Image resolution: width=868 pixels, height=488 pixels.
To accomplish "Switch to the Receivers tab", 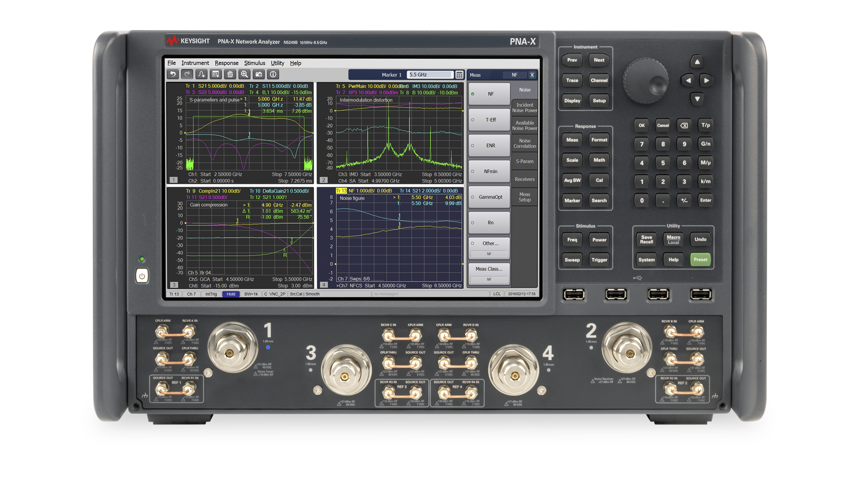I will click(525, 179).
